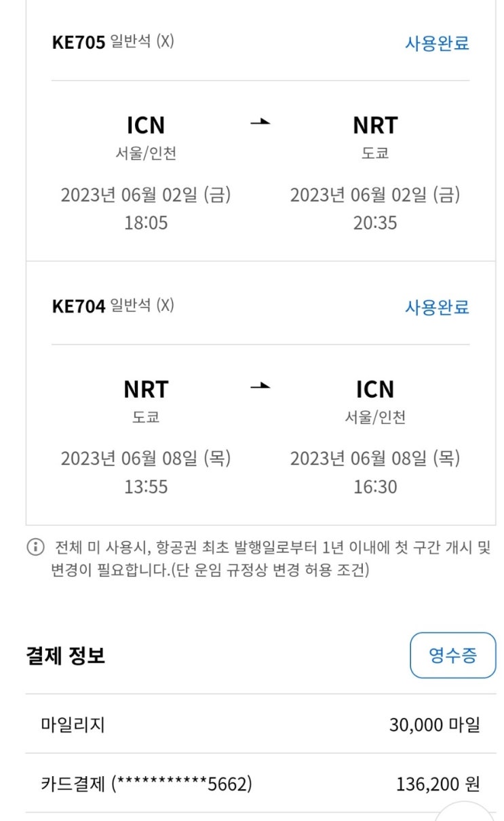This screenshot has width=504, height=821.
Task: Tap the NRT departure code in the KE704 segment
Action: click(146, 389)
